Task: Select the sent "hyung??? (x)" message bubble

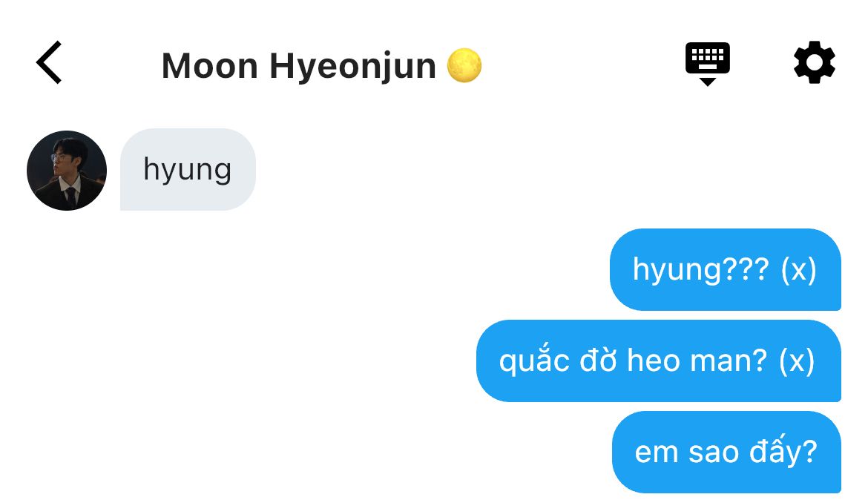Action: coord(725,269)
